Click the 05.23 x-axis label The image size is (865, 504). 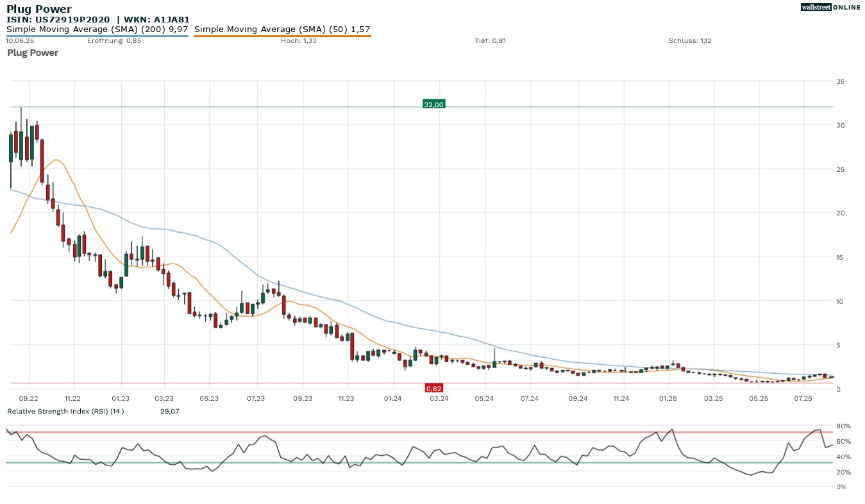209,398
